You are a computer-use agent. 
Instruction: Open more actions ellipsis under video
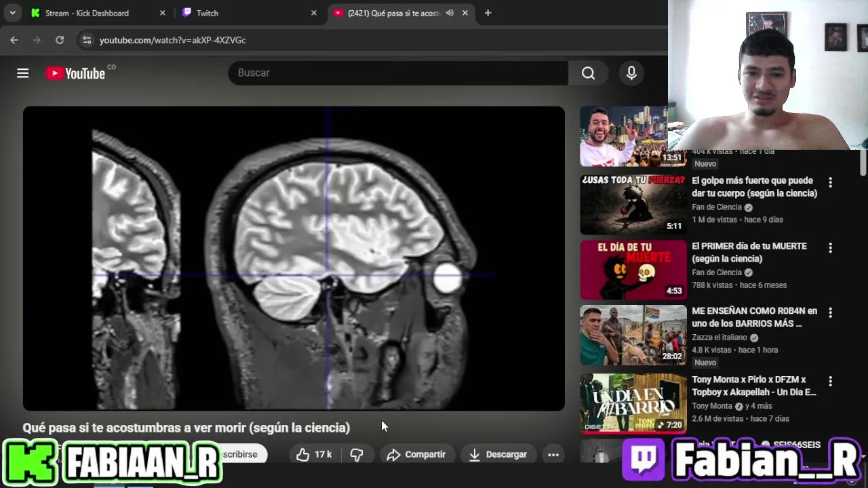tap(553, 455)
